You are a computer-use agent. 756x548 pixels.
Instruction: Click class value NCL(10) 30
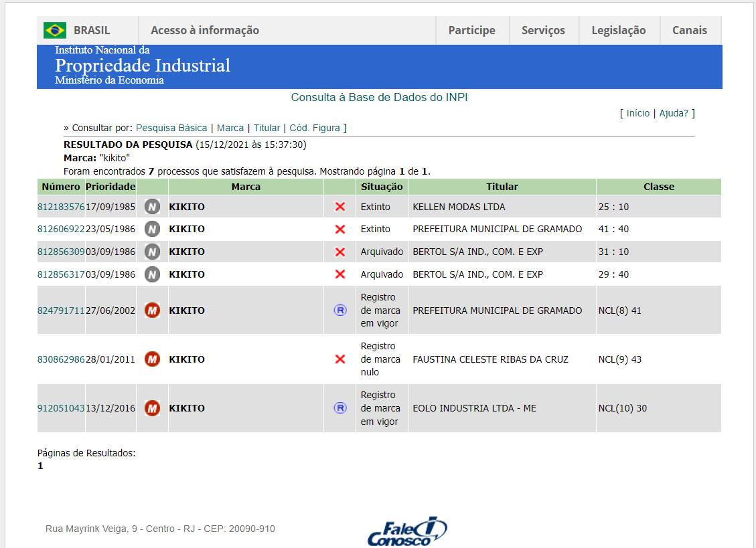(623, 408)
